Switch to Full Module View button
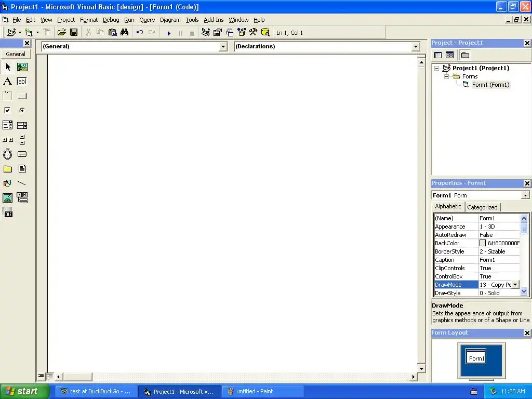This screenshot has width=532, height=399. click(50, 376)
